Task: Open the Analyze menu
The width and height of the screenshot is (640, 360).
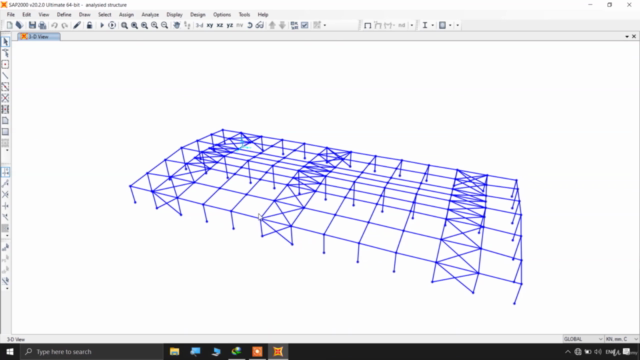Action: point(150,15)
